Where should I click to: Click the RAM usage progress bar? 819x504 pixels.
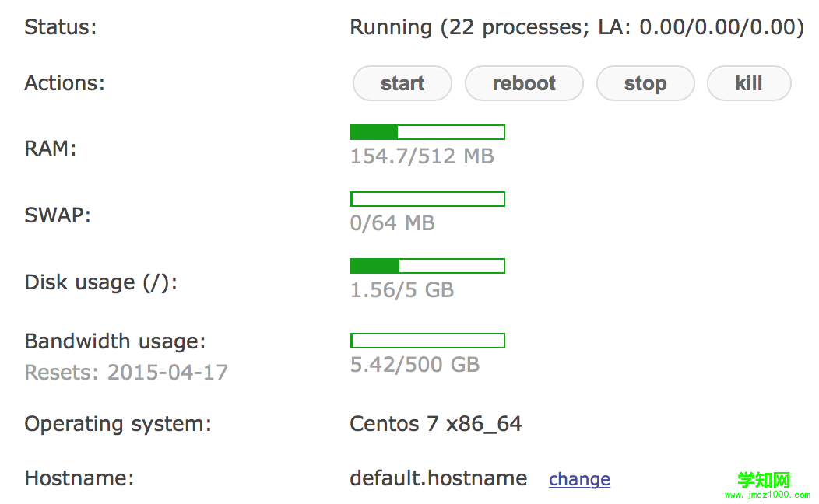point(427,132)
